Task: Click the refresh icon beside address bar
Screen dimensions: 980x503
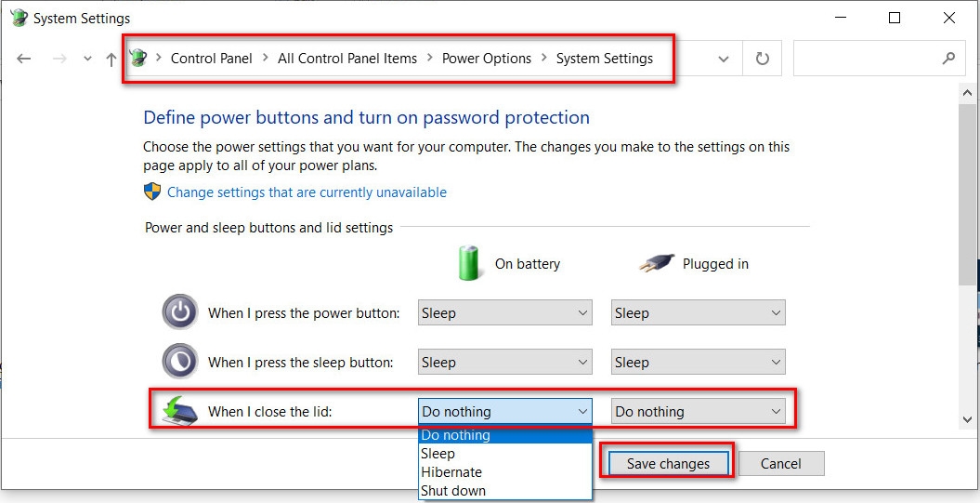Action: point(762,59)
